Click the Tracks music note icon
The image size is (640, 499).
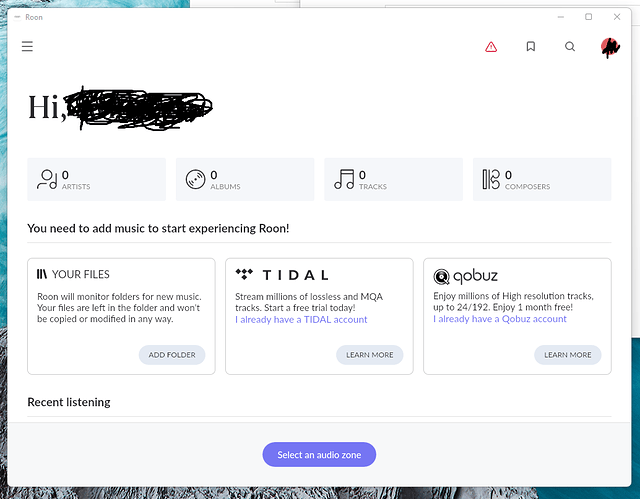click(x=344, y=180)
